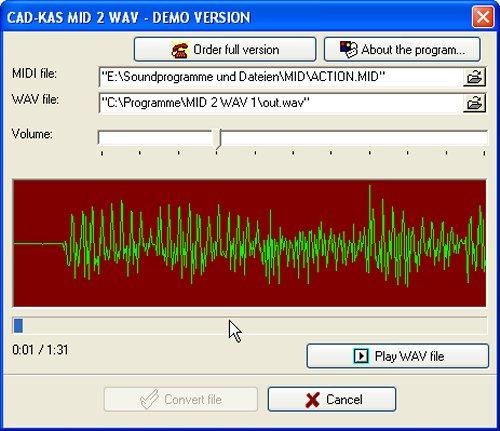
Task: Click the checkmark icon on Convert file
Action: [149, 399]
